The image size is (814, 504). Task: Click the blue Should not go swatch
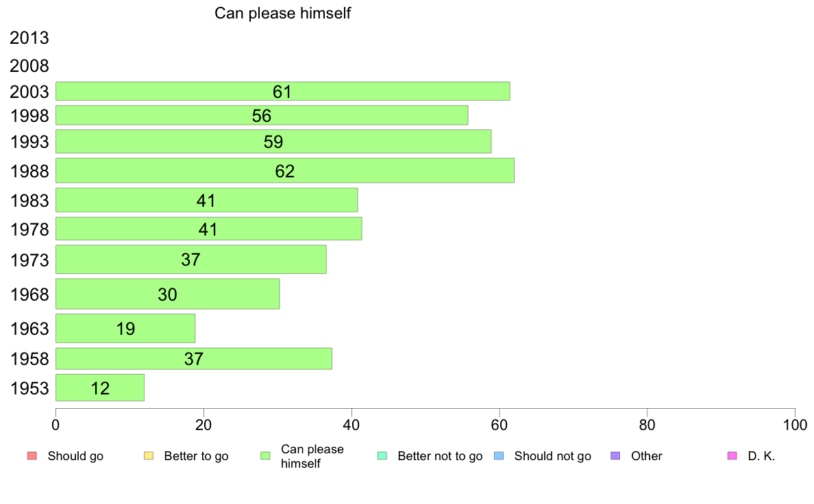click(499, 456)
